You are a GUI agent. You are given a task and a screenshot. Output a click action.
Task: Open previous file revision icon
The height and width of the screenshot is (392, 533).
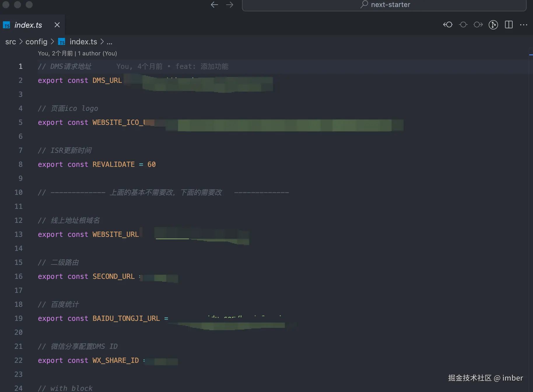pyautogui.click(x=448, y=25)
